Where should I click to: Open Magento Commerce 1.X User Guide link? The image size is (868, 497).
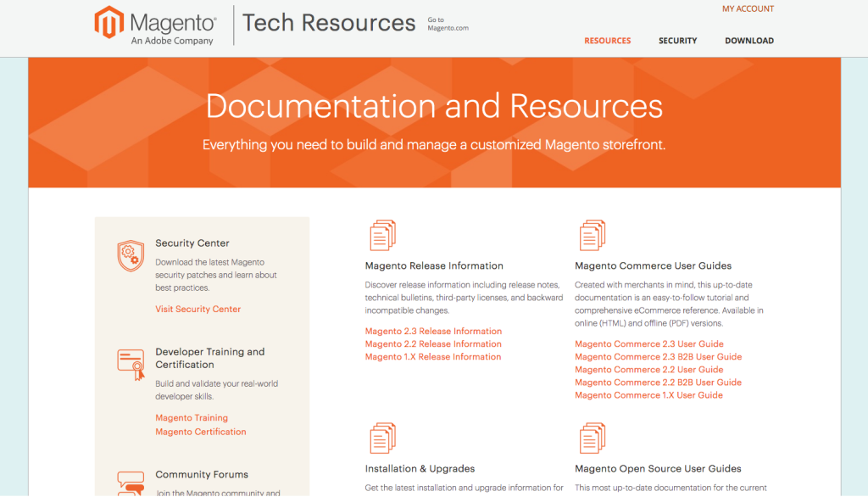coord(648,395)
